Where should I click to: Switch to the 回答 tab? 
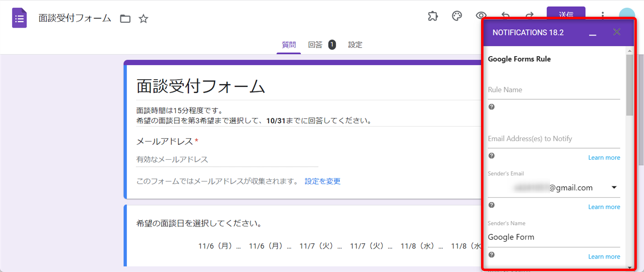(x=315, y=45)
